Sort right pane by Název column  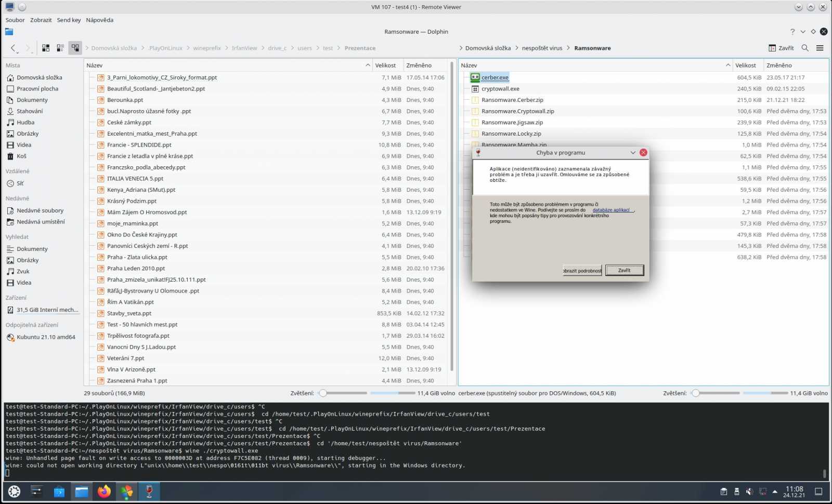tap(595, 65)
